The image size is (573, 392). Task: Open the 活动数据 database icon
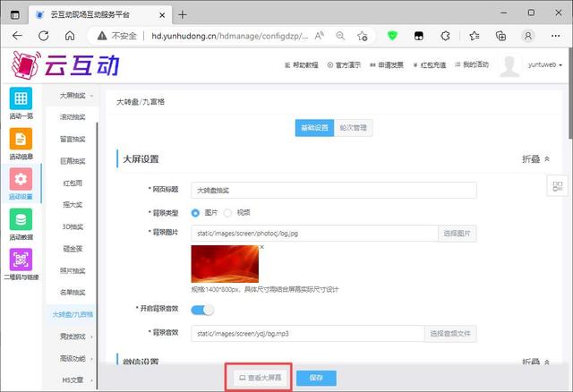click(21, 219)
